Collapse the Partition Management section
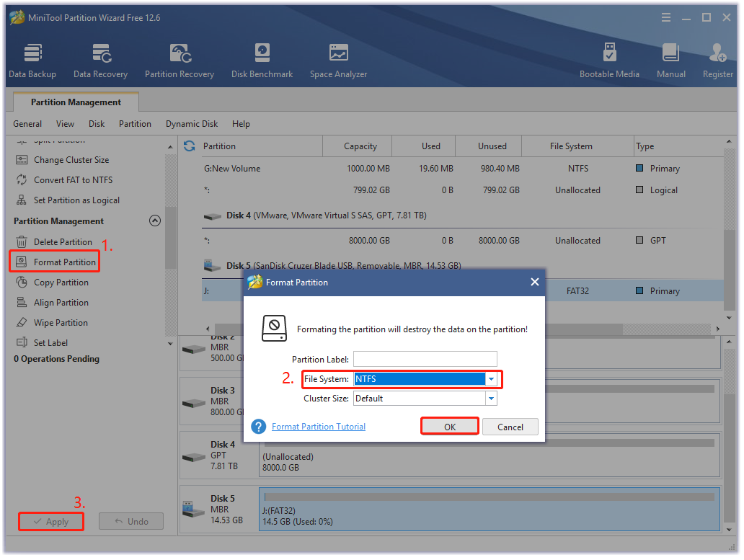The image size is (744, 560). click(155, 221)
